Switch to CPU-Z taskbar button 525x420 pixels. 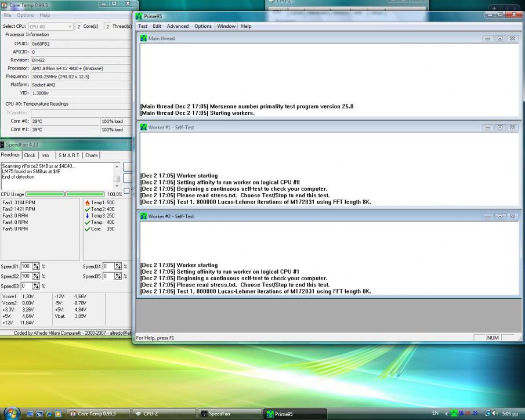pos(164,414)
